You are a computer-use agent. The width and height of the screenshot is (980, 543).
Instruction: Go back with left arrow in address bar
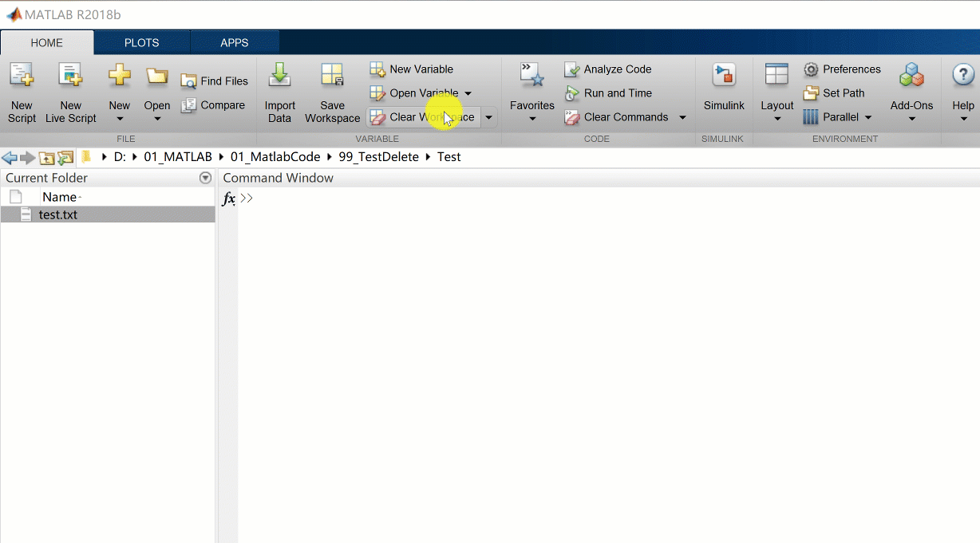click(10, 158)
